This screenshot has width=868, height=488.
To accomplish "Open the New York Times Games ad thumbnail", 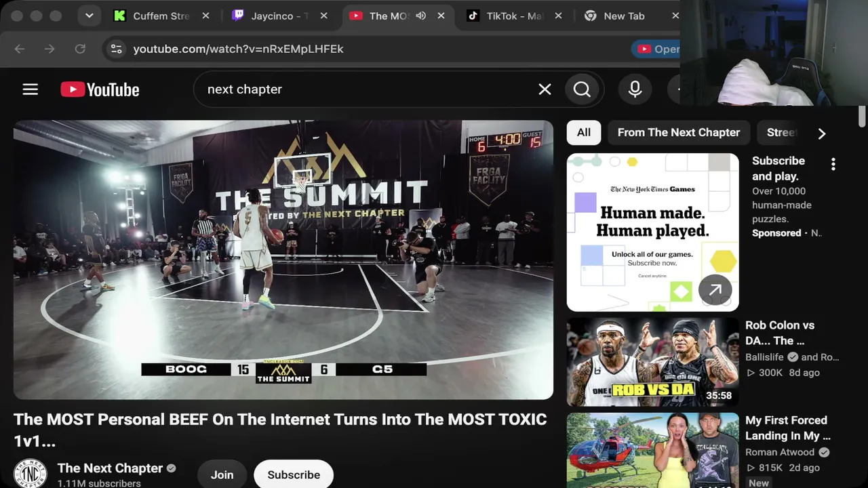I will (653, 232).
